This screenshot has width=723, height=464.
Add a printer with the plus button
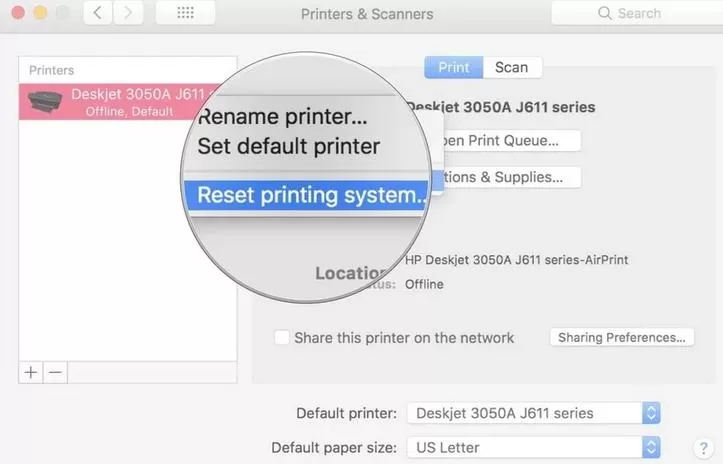(31, 372)
